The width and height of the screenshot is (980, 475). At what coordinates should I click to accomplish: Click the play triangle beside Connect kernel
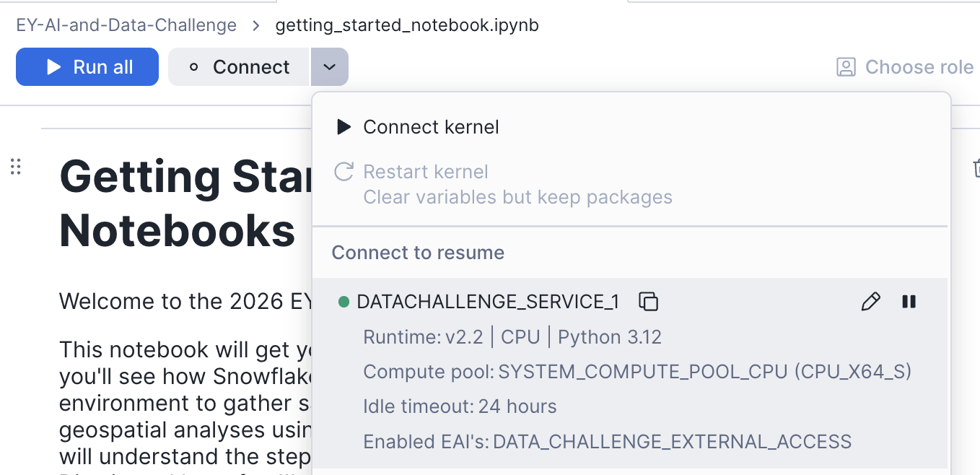[344, 127]
